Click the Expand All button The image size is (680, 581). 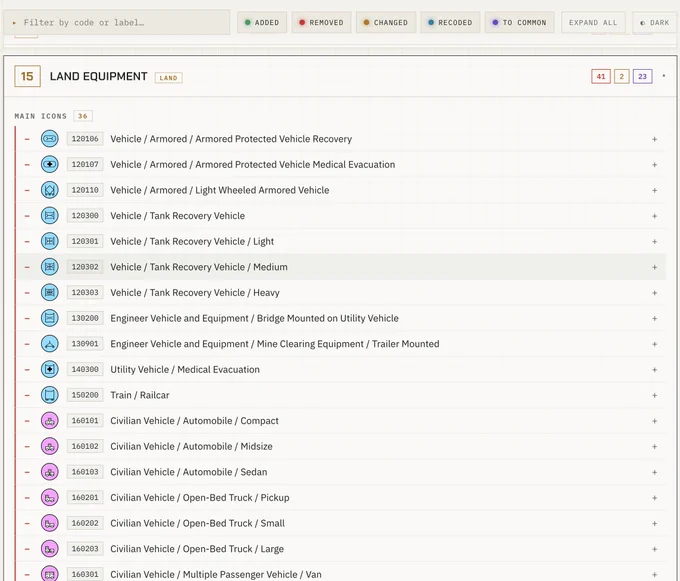pyautogui.click(x=593, y=23)
